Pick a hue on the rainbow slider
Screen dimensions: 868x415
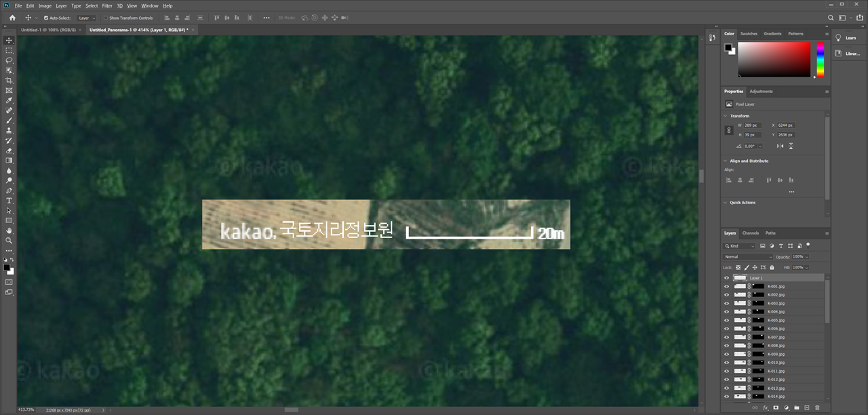[820, 60]
